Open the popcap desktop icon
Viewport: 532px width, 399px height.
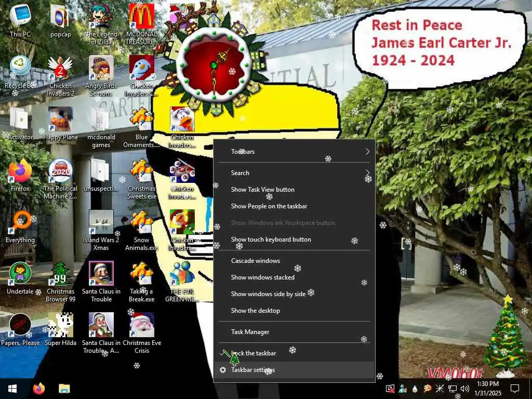(60, 20)
